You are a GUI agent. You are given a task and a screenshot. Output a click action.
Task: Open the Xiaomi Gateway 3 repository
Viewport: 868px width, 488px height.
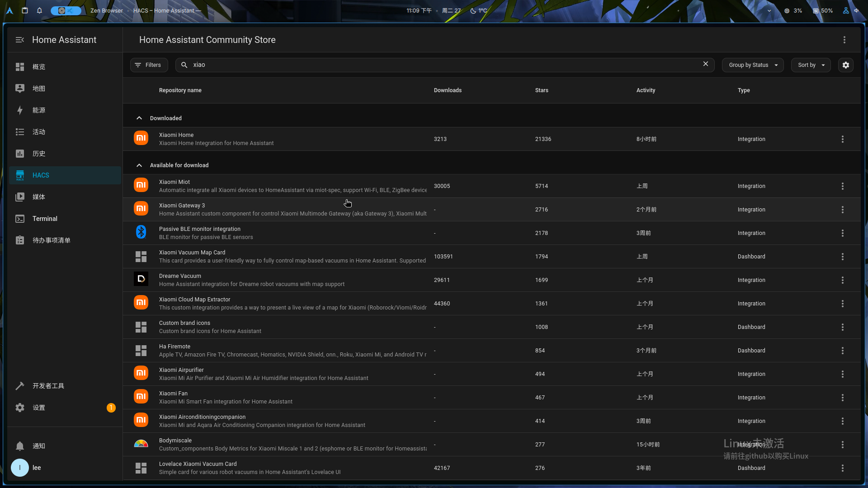click(x=182, y=206)
